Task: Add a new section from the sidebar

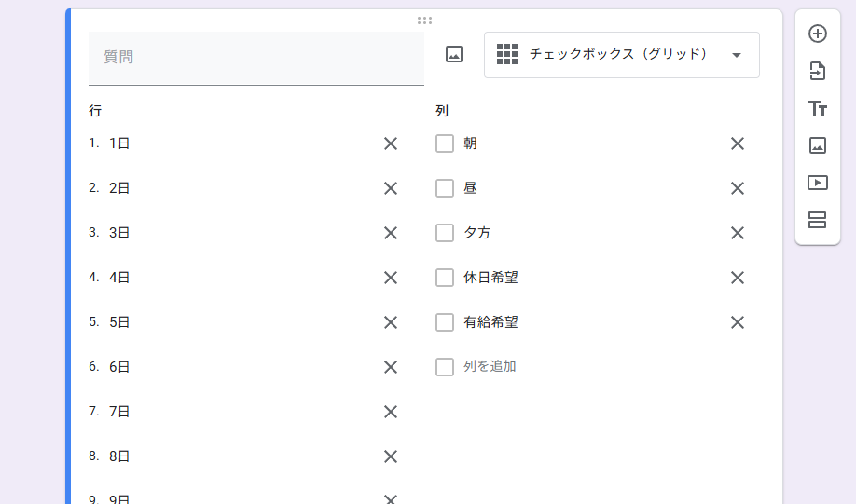Action: click(x=818, y=220)
